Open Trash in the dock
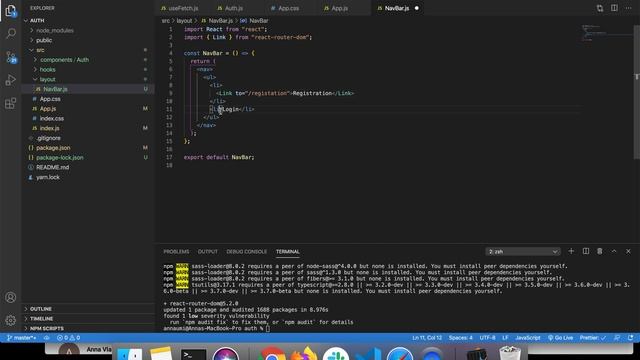 click(509, 354)
